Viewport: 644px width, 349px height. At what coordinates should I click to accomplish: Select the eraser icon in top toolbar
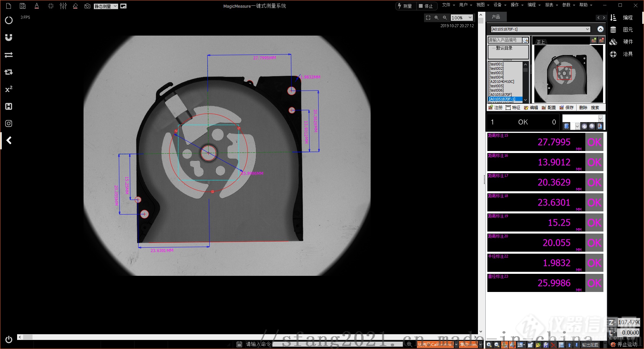tap(75, 6)
